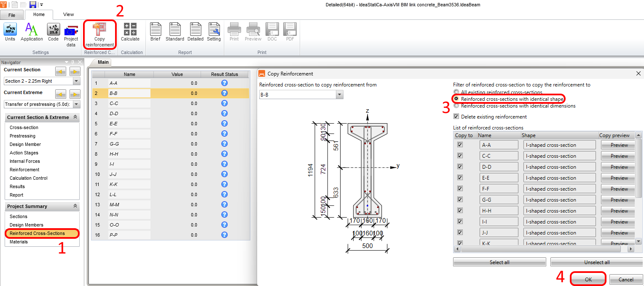Collapse the Project Summary panel
644x286 pixels.
[x=75, y=206]
